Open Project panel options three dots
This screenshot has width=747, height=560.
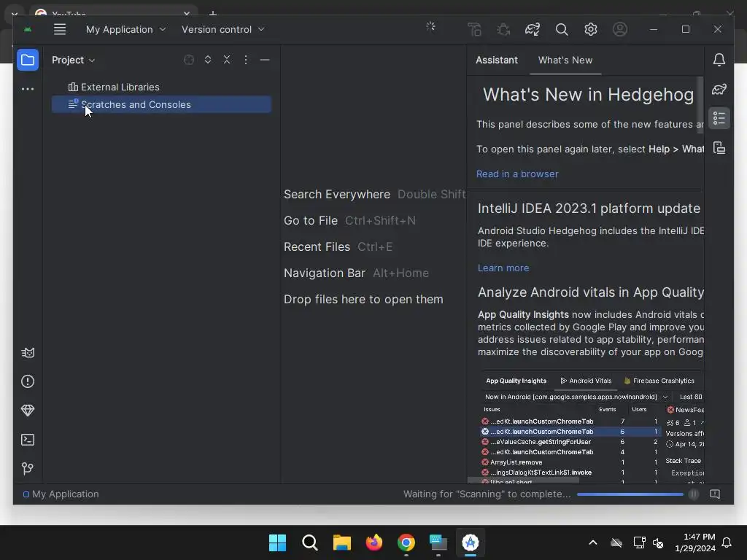(x=246, y=60)
